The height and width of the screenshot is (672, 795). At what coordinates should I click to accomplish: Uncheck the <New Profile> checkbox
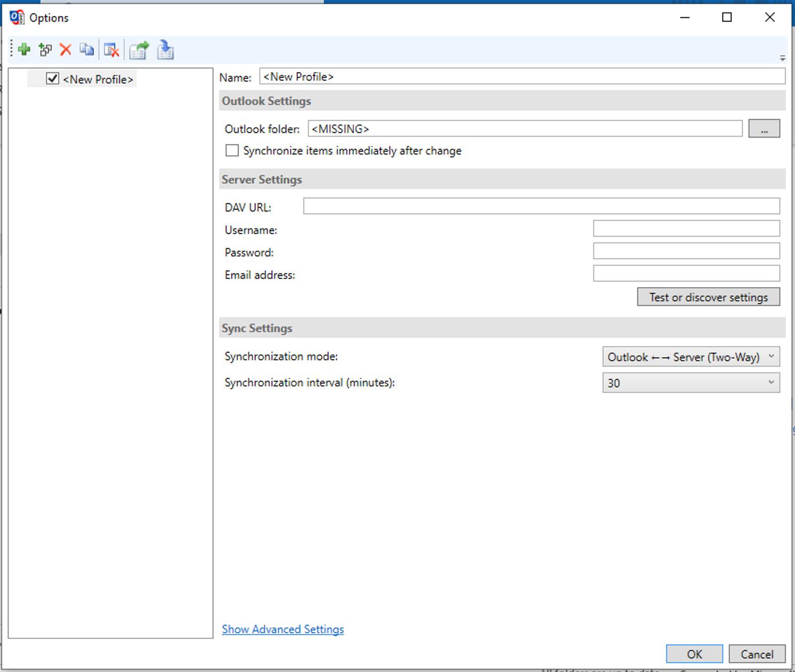53,78
